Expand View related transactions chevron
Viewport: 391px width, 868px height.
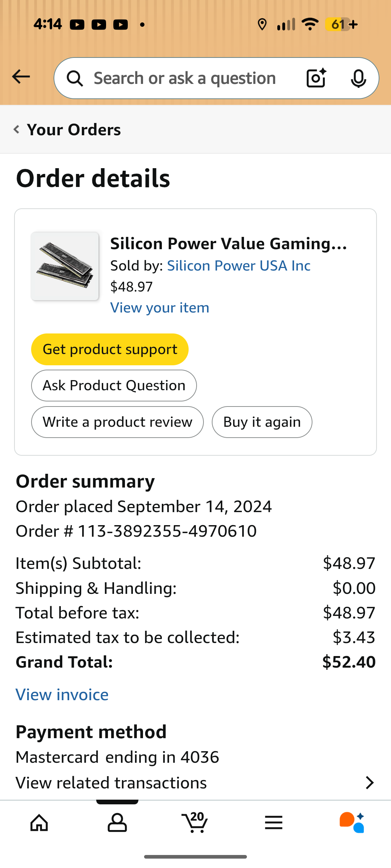pyautogui.click(x=369, y=783)
